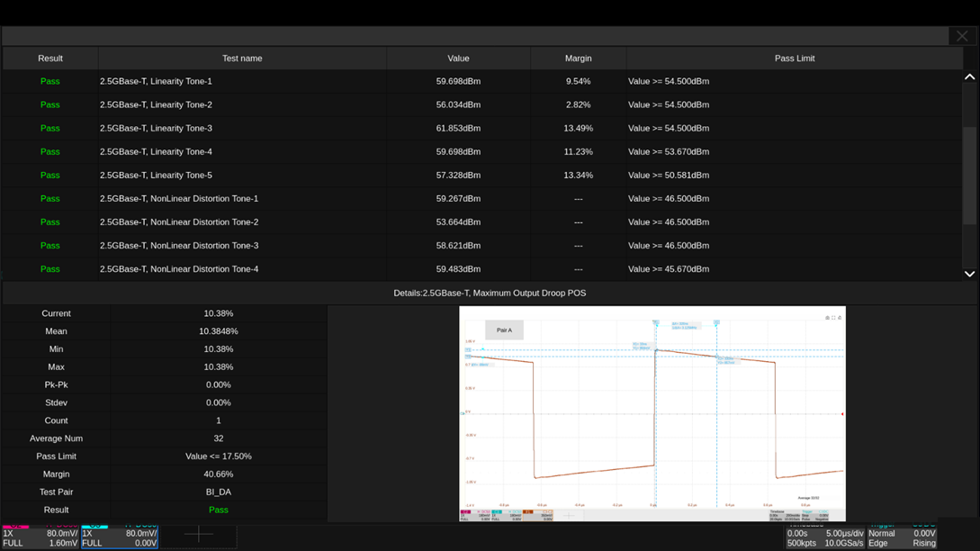Click the add channel plus box
980x551 pixels.
click(199, 536)
